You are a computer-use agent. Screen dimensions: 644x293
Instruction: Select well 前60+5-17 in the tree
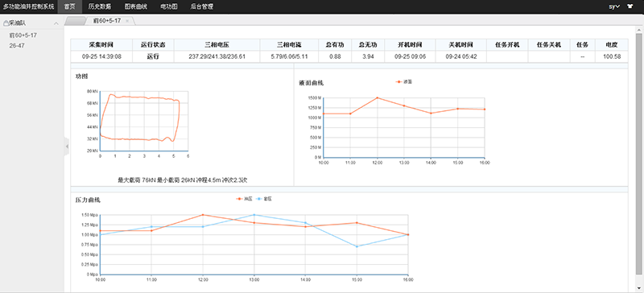point(23,35)
